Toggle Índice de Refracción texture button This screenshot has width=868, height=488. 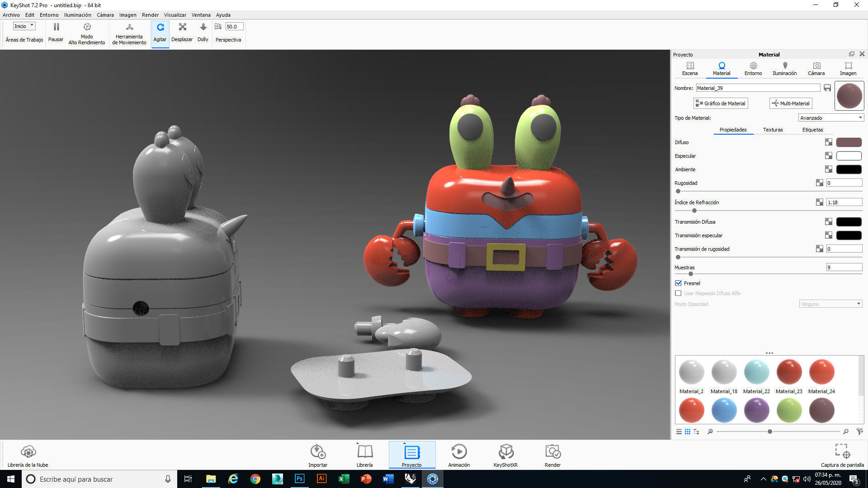tap(819, 202)
